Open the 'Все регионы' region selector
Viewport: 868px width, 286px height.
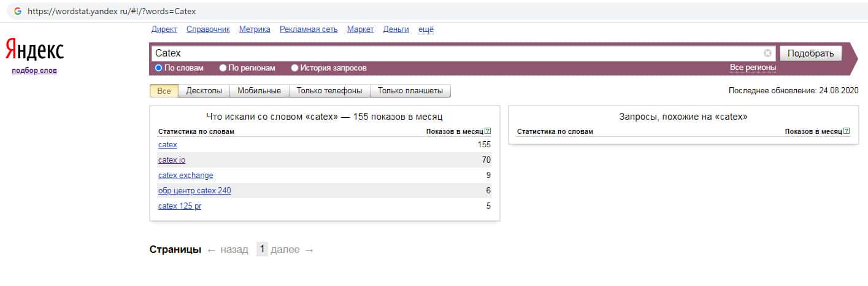pos(753,68)
